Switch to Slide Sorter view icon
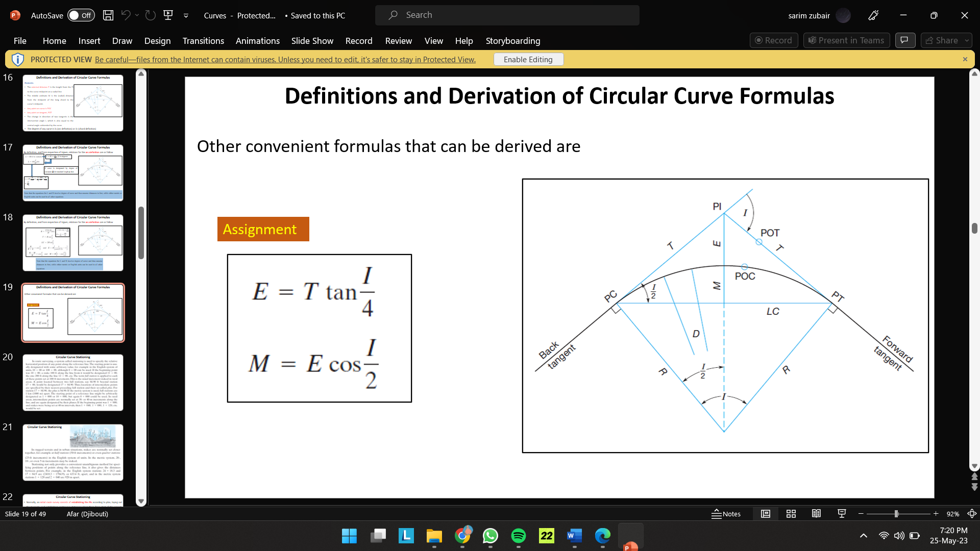The width and height of the screenshot is (980, 551). [791, 514]
